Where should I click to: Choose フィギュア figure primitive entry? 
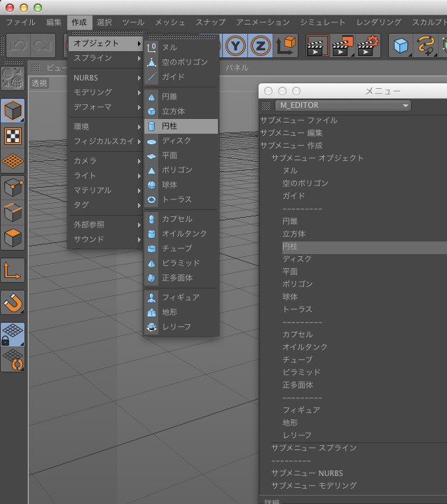[x=181, y=297]
